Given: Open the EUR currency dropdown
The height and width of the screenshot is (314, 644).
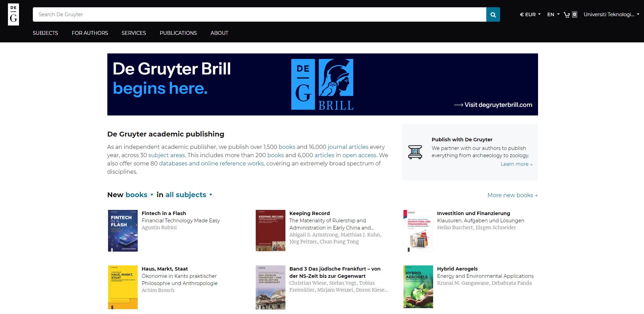Looking at the screenshot, I should 530,14.
